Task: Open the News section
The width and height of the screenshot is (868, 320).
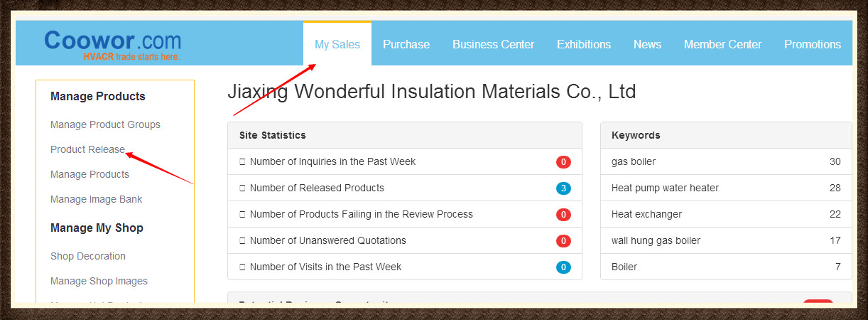Action: tap(647, 44)
